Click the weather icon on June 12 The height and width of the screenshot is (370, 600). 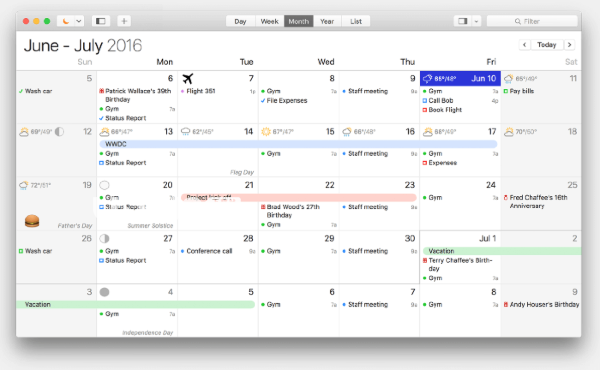pos(24,132)
